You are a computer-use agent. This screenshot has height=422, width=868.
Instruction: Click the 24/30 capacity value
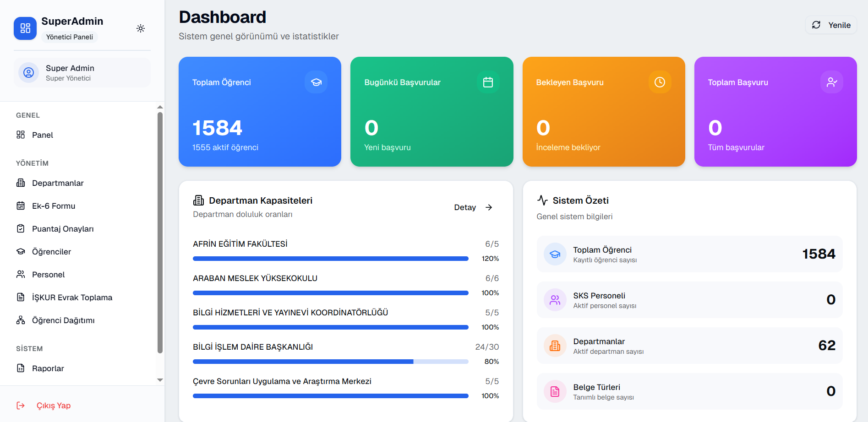pos(487,347)
